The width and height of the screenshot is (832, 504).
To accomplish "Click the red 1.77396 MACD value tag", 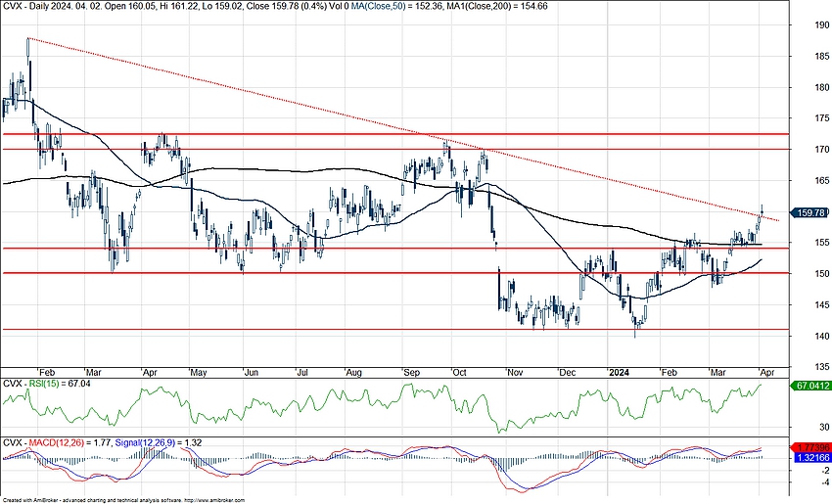I will coord(810,448).
